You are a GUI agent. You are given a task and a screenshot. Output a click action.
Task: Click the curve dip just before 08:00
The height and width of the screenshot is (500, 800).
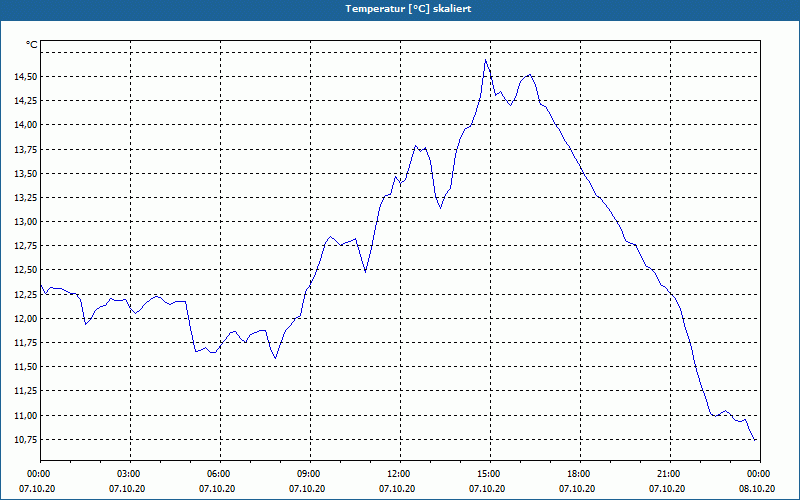(x=276, y=358)
